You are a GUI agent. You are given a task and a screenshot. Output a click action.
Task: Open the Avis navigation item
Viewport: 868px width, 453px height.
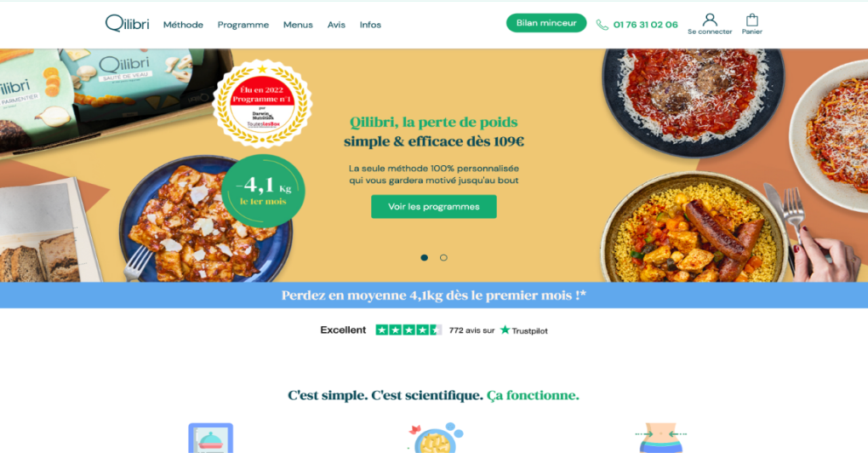coord(336,25)
